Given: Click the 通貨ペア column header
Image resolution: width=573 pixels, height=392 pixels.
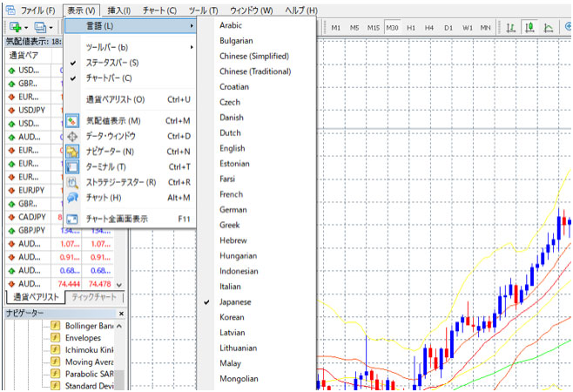Looking at the screenshot, I should 28,55.
